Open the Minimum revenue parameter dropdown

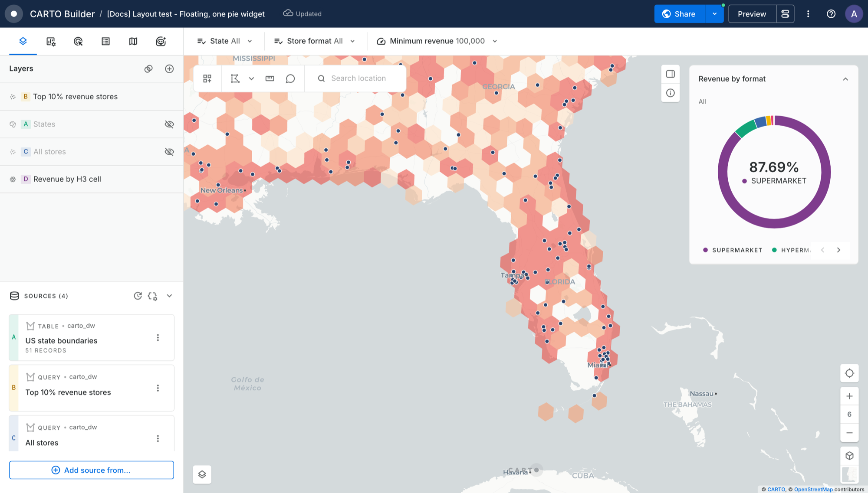point(437,41)
